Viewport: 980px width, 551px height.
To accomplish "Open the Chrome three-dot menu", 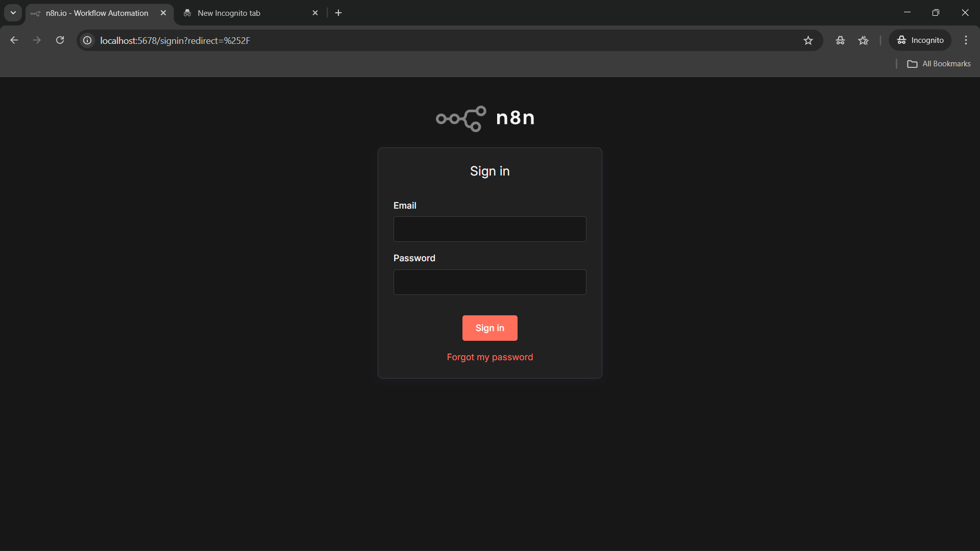I will click(966, 40).
